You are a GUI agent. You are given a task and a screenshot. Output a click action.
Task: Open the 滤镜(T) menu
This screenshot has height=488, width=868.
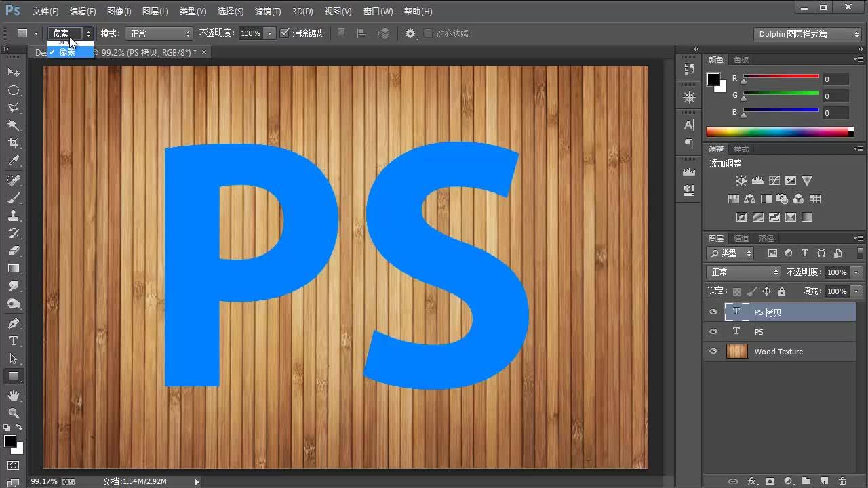click(268, 12)
